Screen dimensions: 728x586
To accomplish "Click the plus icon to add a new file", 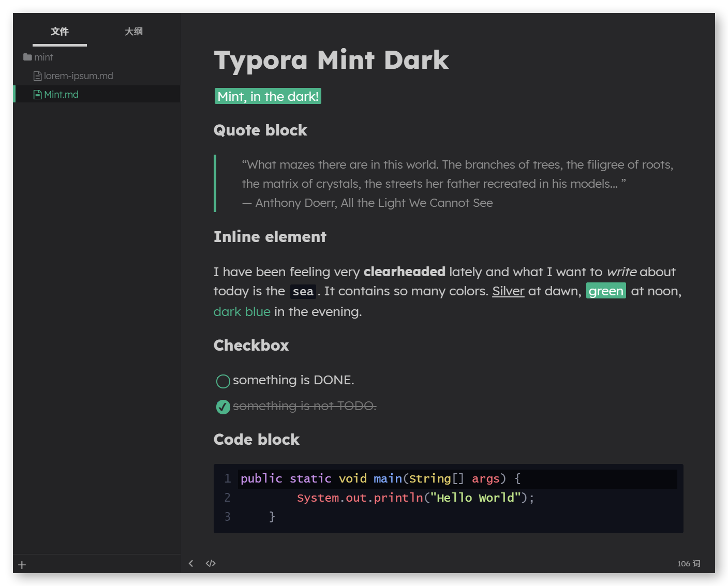I will (x=22, y=565).
